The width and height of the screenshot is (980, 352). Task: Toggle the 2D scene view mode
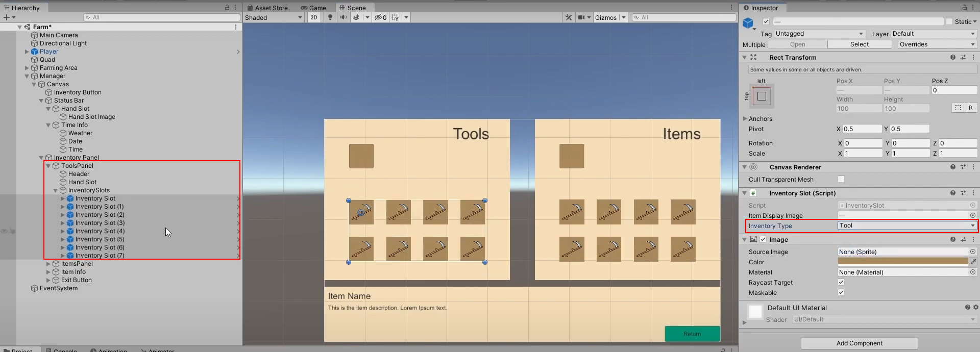pyautogui.click(x=314, y=17)
